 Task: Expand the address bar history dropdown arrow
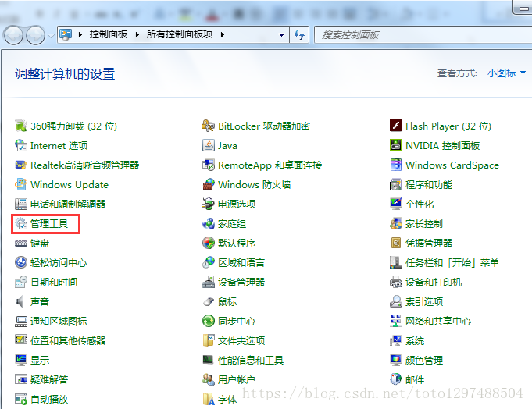pos(281,34)
